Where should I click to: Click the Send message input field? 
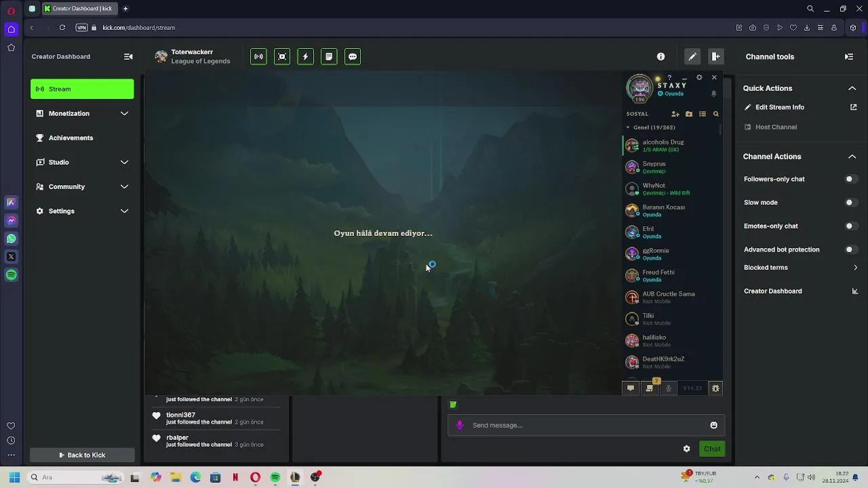click(x=587, y=425)
